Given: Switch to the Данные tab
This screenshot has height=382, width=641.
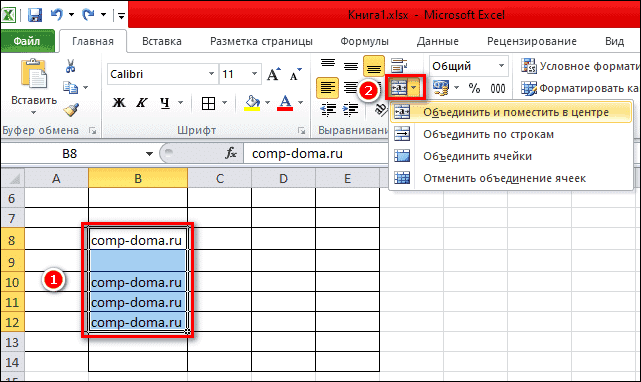Looking at the screenshot, I should pos(437,41).
